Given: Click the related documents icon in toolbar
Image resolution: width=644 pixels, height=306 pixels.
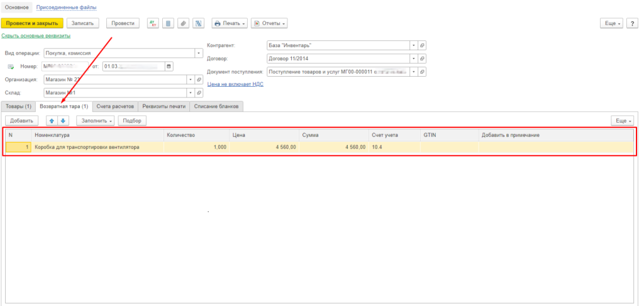Looking at the screenshot, I should click(x=198, y=23).
